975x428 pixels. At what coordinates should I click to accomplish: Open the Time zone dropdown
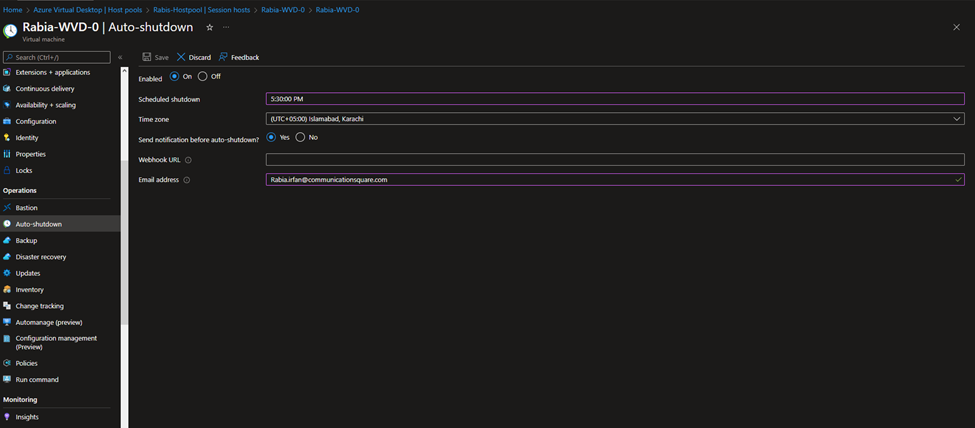tap(615, 118)
